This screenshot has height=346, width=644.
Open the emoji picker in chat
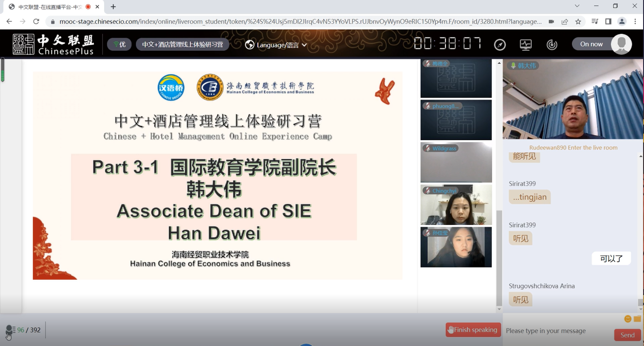coord(628,319)
